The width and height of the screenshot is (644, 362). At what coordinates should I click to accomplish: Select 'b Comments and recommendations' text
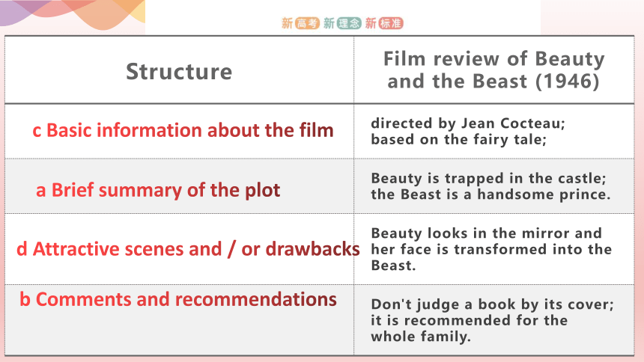point(178,299)
